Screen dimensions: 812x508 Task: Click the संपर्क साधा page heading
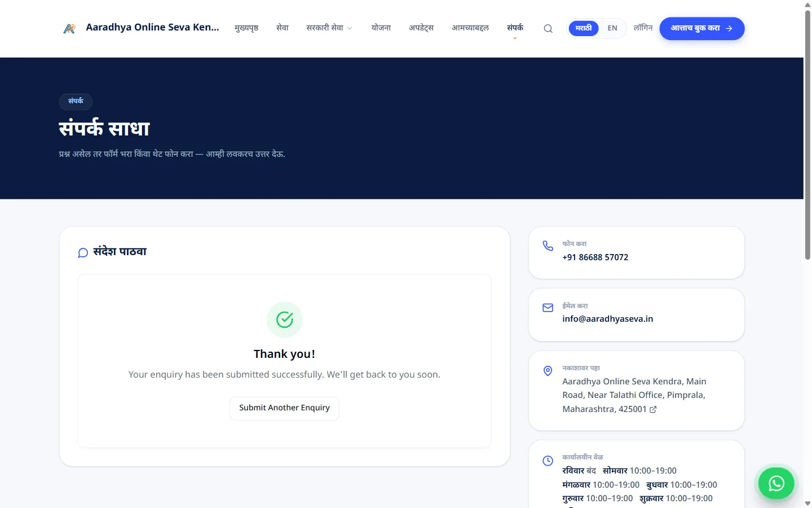[x=104, y=129]
